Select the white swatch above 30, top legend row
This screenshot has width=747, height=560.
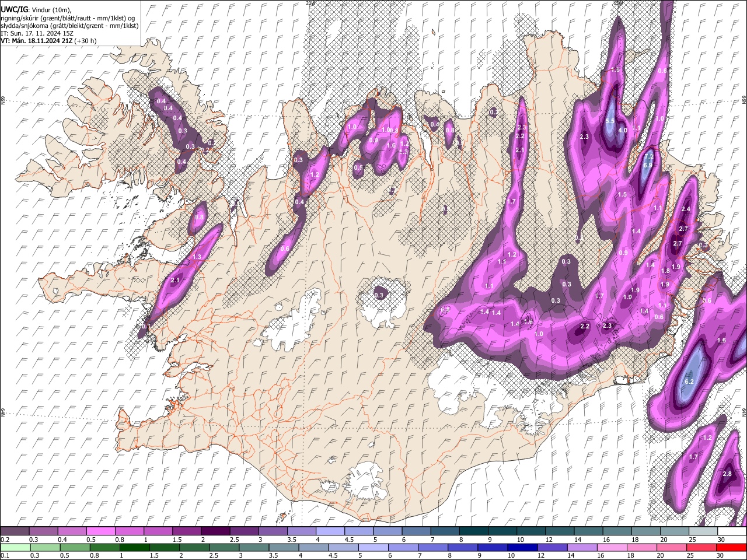coord(732,531)
